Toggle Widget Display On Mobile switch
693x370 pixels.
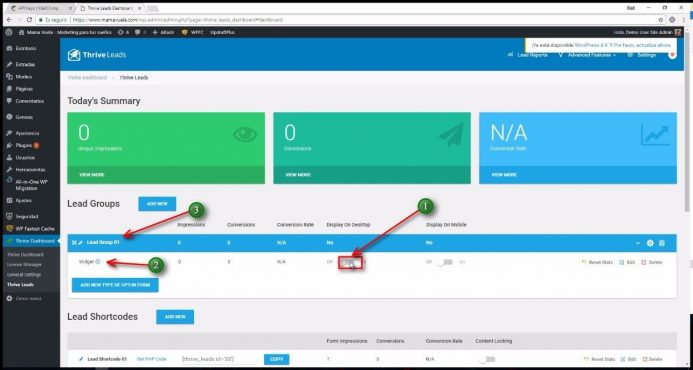click(x=445, y=262)
